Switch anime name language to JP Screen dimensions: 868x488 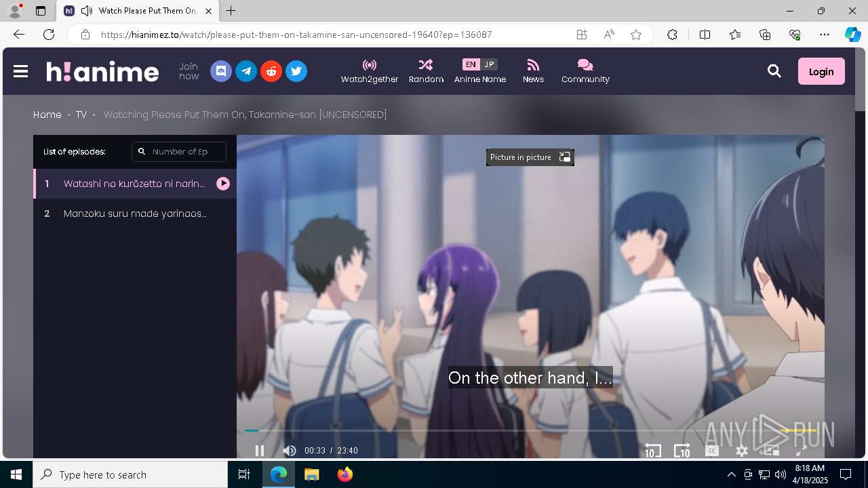point(489,64)
